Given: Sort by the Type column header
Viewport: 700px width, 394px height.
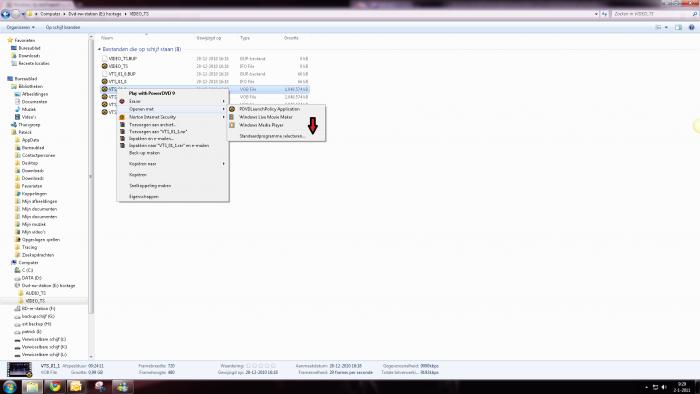Looking at the screenshot, I should pos(245,38).
